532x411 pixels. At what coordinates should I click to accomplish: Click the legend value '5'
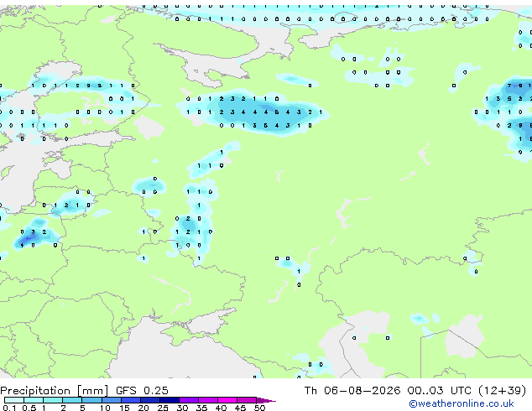point(82,408)
